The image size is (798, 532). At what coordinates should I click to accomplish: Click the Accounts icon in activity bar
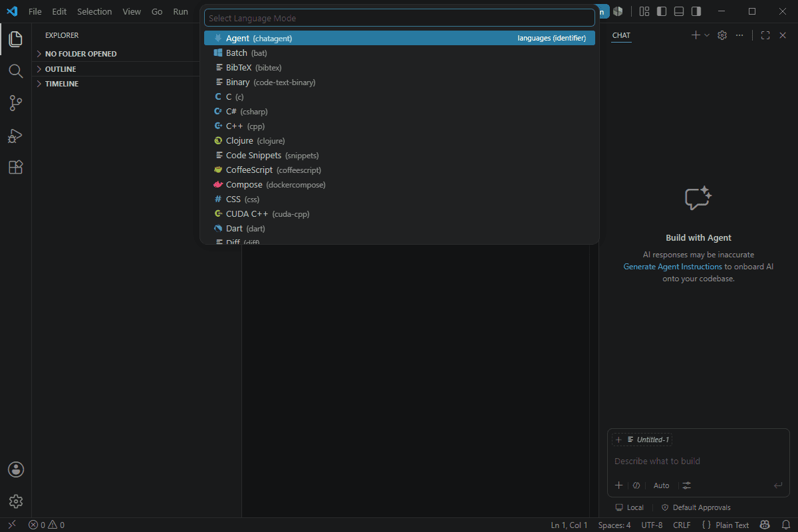pos(16,469)
